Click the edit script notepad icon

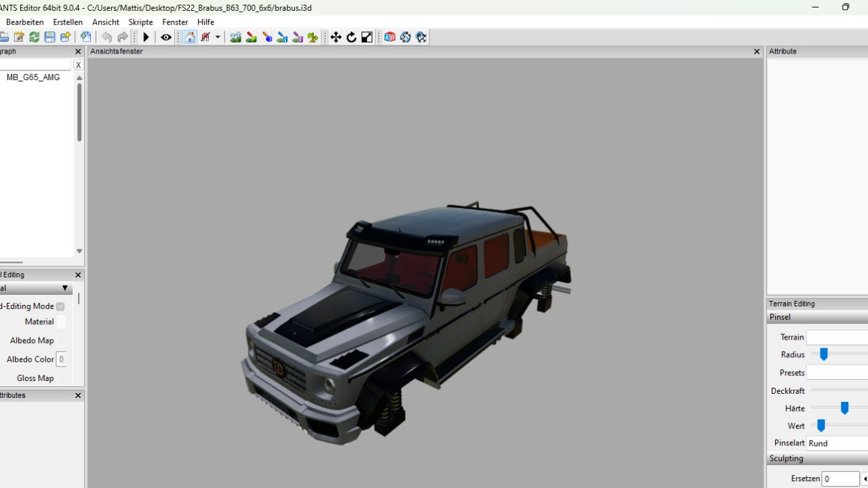pos(19,37)
